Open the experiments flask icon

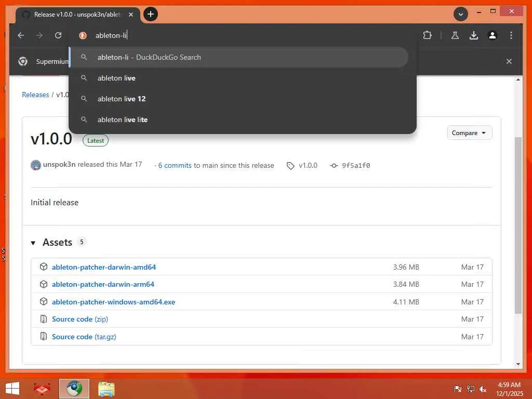coord(455,35)
